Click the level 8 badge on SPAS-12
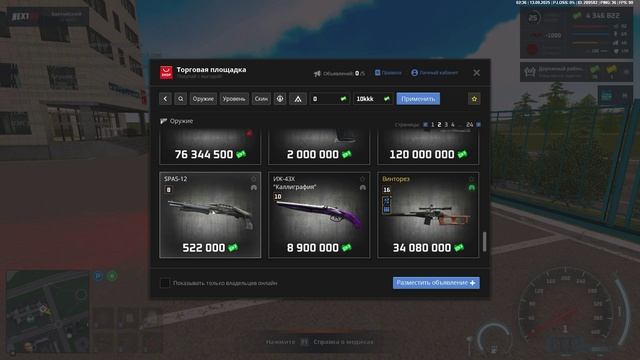This screenshot has width=640, height=360. [x=169, y=190]
